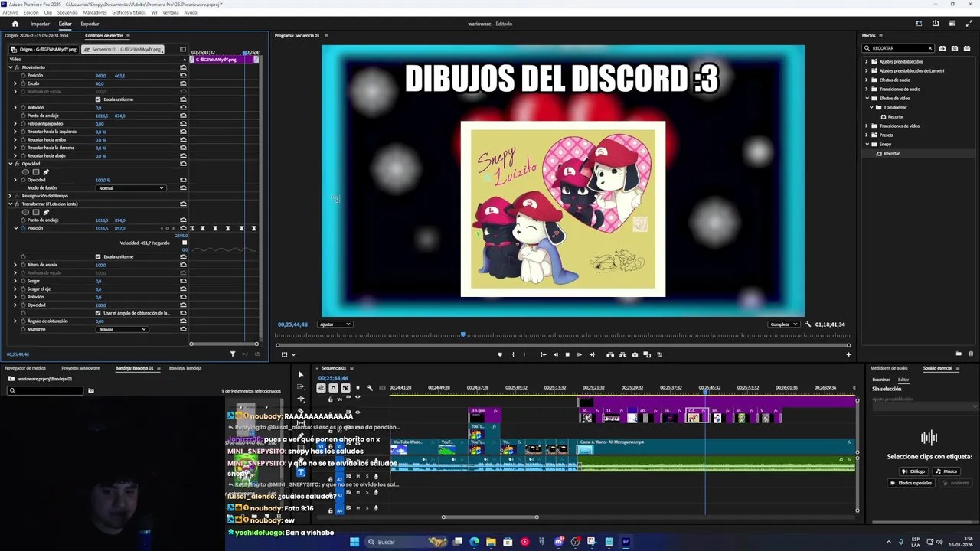Select the Selection arrow tool

300,374
